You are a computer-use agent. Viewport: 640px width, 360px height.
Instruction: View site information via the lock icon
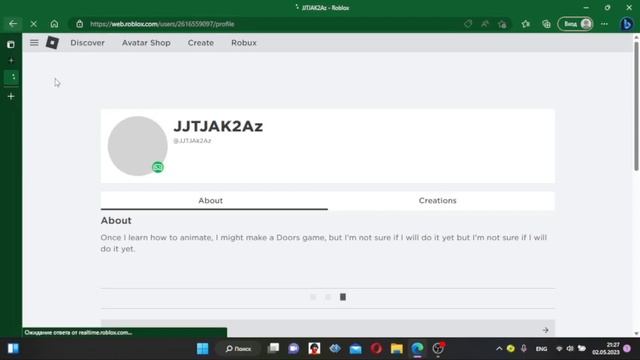pyautogui.click(x=80, y=24)
